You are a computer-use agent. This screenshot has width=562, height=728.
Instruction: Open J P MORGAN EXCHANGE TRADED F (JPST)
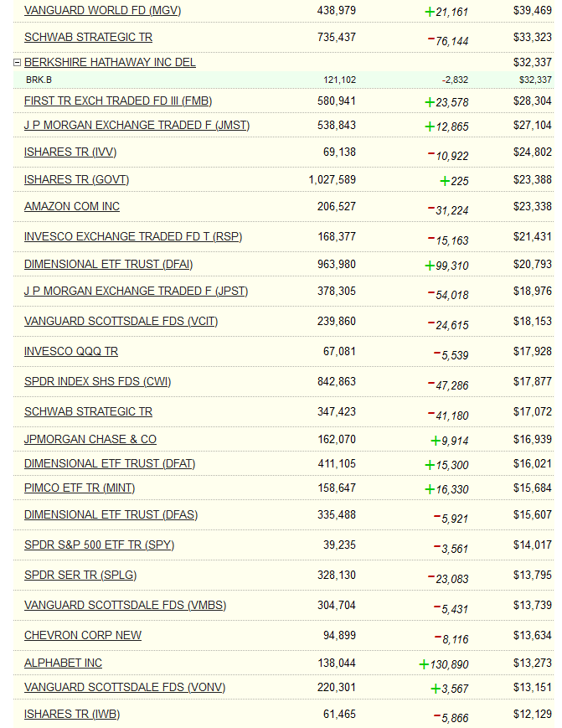pos(136,291)
